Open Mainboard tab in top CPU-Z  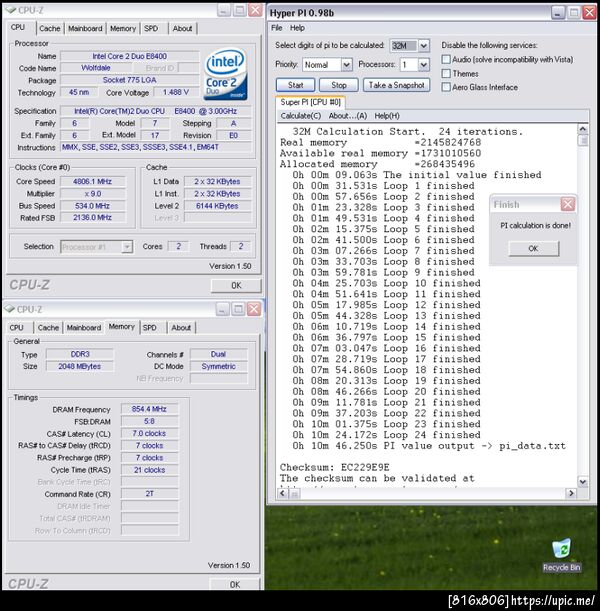pyautogui.click(x=85, y=28)
